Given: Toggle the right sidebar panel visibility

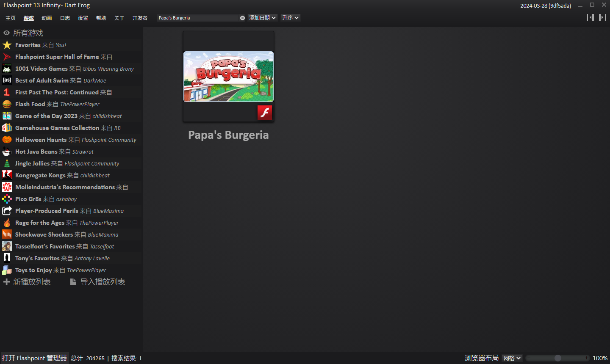Looking at the screenshot, I should [602, 17].
